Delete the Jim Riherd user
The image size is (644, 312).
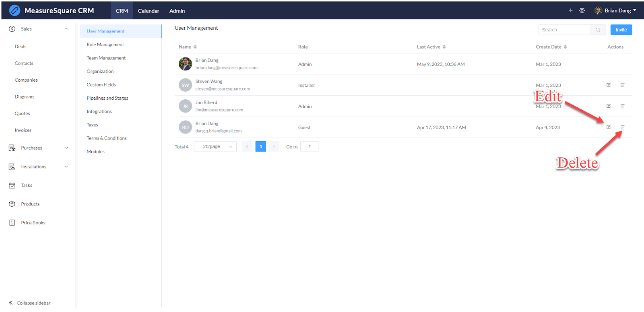pyautogui.click(x=623, y=106)
